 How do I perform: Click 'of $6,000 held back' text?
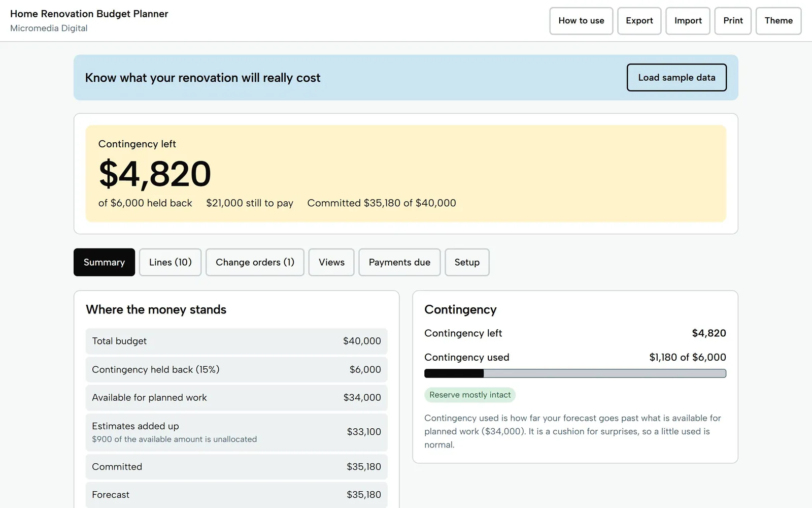click(145, 203)
